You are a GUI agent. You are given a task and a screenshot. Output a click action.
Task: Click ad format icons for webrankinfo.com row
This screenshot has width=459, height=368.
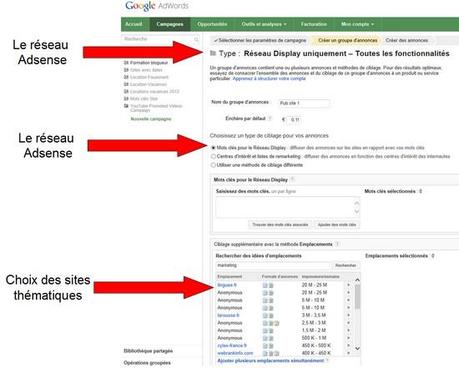271,353
